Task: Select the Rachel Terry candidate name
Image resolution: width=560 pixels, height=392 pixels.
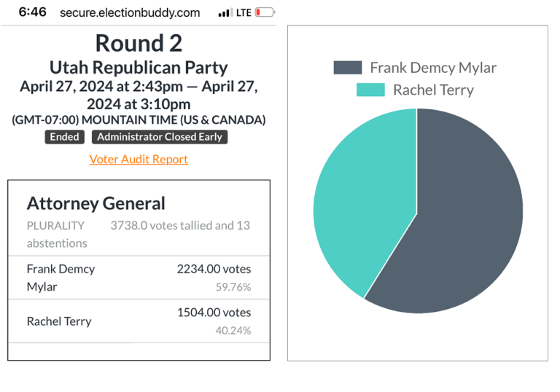Action: [59, 321]
